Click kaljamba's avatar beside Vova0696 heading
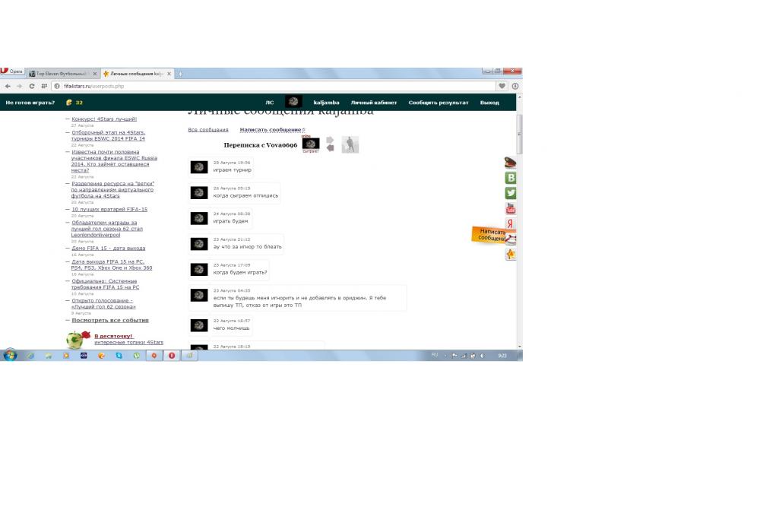 pos(311,144)
